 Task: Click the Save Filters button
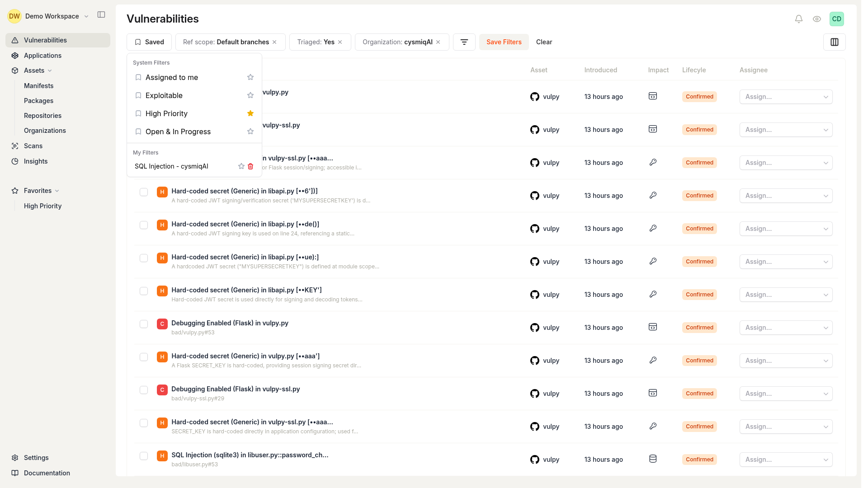coord(504,42)
